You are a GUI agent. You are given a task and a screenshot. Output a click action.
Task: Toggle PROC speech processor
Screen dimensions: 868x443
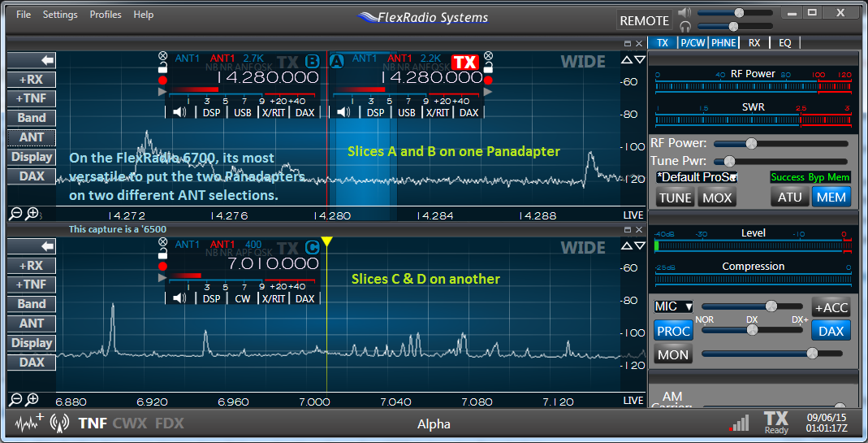point(673,331)
